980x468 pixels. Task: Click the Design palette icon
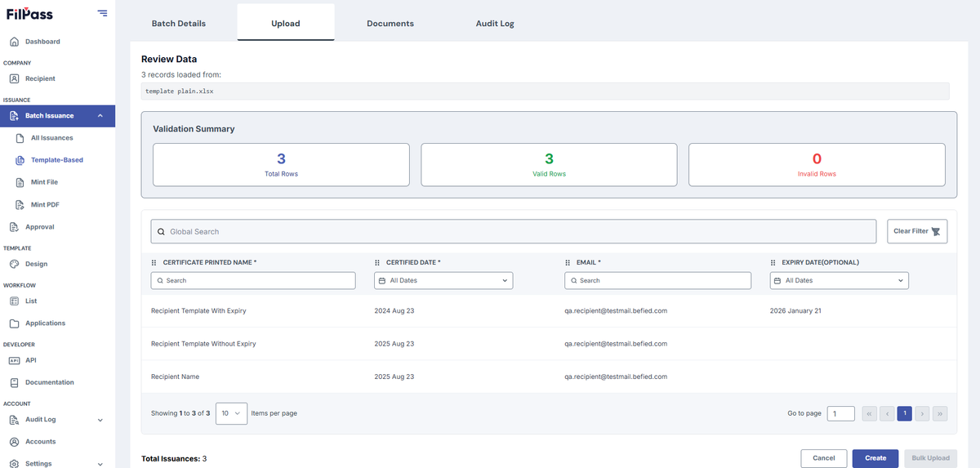click(14, 264)
